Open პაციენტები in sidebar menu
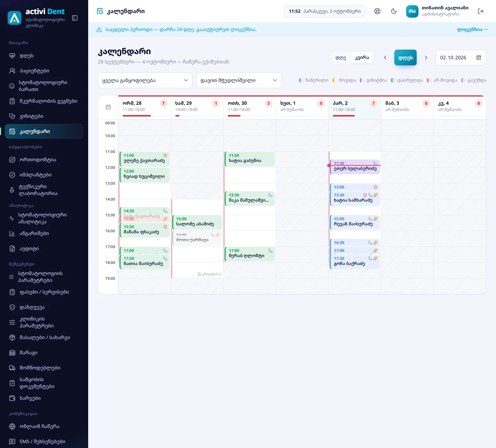 [44, 71]
